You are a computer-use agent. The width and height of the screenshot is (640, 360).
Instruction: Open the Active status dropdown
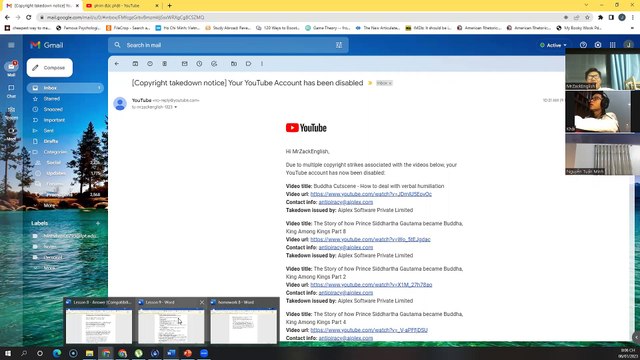click(553, 45)
